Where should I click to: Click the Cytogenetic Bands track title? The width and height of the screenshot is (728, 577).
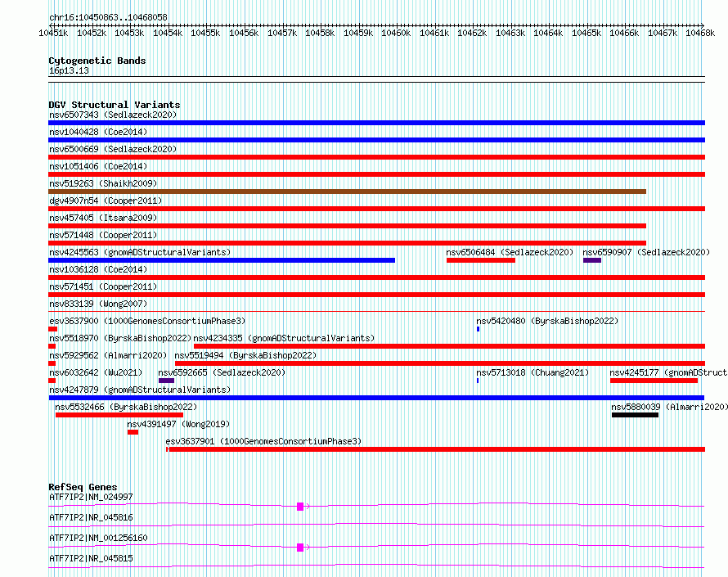[97, 61]
